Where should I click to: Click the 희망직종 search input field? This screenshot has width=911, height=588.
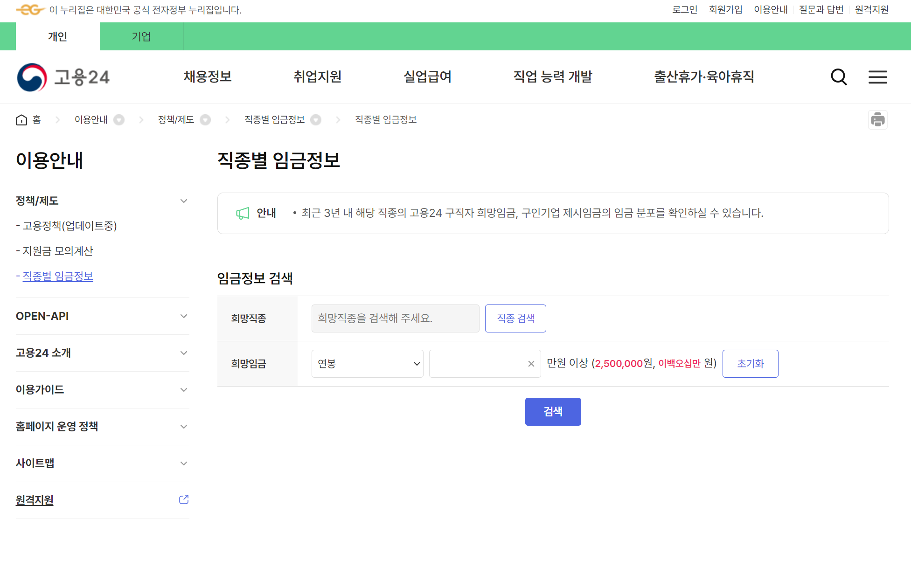tap(395, 318)
